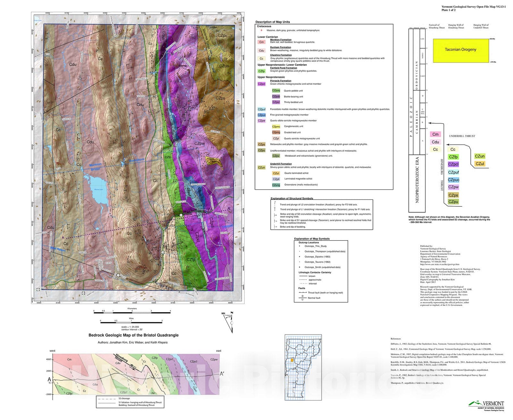Click the Explanation of Structural Symbols heading
This screenshot has height=420, width=513.
click(x=292, y=198)
